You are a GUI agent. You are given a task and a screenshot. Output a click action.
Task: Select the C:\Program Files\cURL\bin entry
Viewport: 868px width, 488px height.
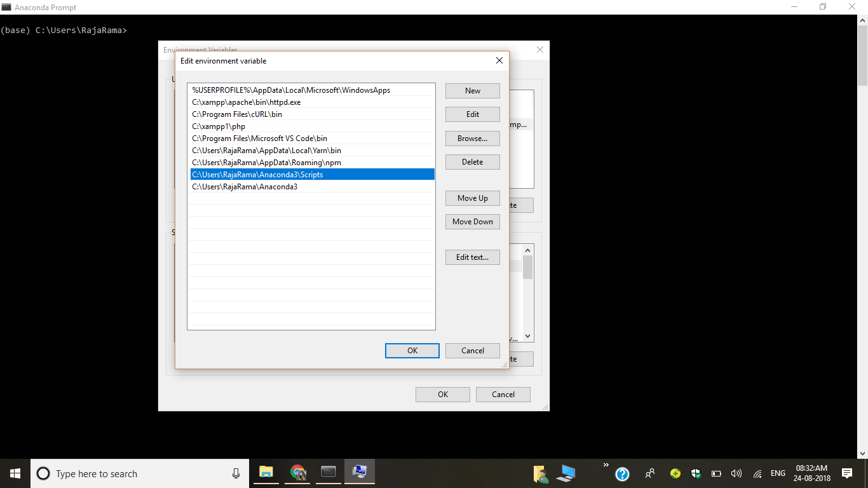pos(311,114)
